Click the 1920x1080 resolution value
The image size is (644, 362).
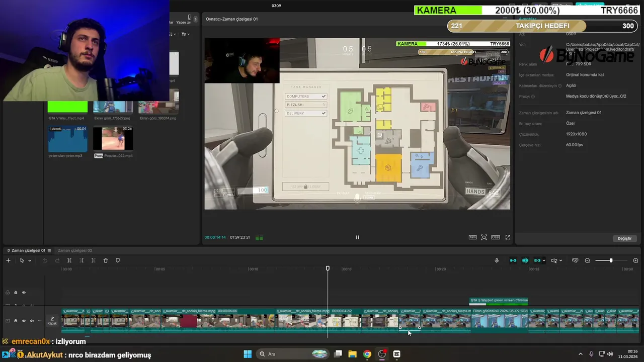pos(576,134)
